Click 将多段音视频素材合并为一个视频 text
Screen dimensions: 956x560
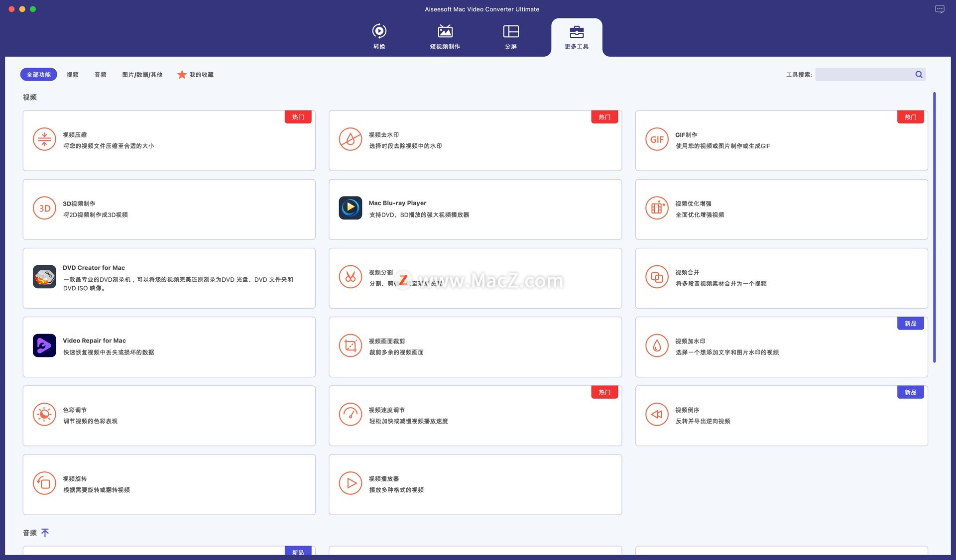(x=721, y=283)
